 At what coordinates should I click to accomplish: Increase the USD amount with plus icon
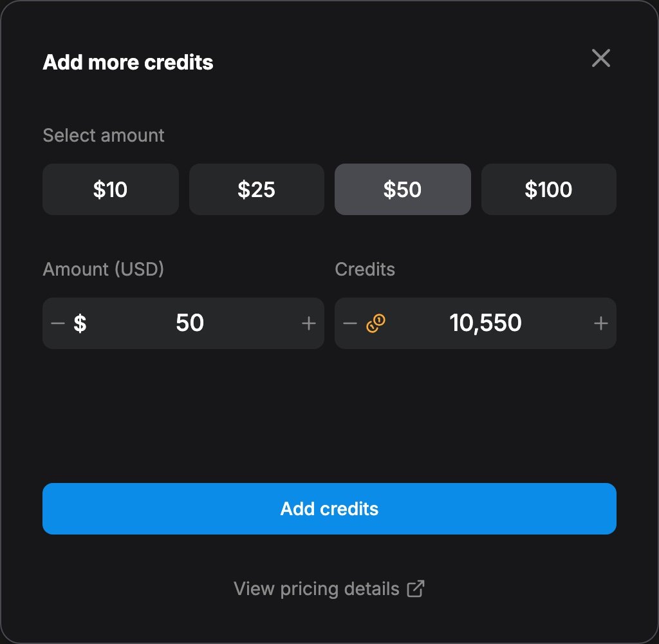tap(308, 323)
